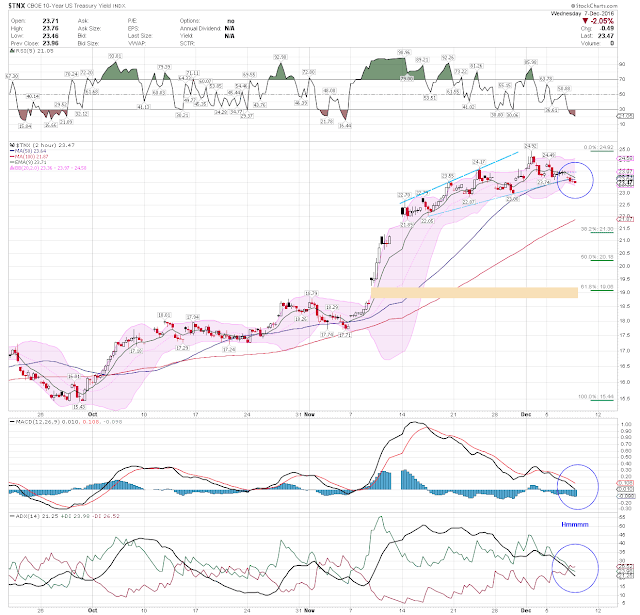
Task: Select the Prev Close value 23.96
Action: click(51, 43)
